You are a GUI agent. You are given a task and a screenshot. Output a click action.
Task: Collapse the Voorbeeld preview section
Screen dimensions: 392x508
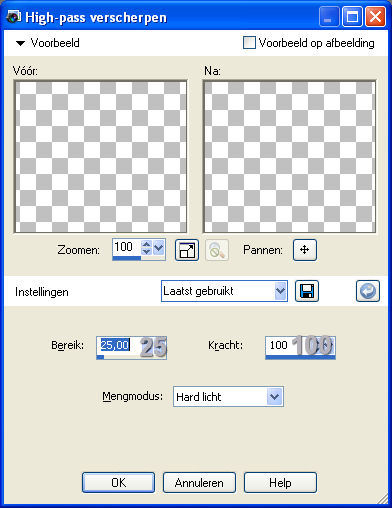(x=21, y=43)
